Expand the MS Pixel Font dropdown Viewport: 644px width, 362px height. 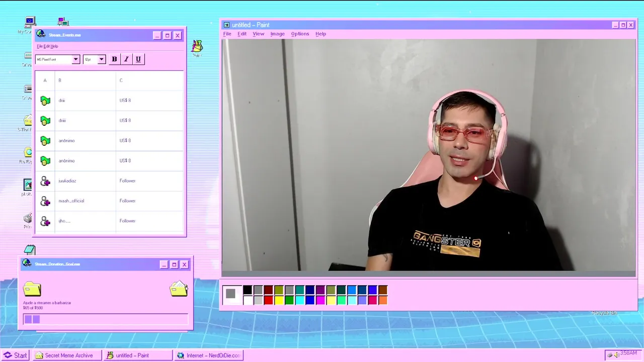[x=75, y=59]
